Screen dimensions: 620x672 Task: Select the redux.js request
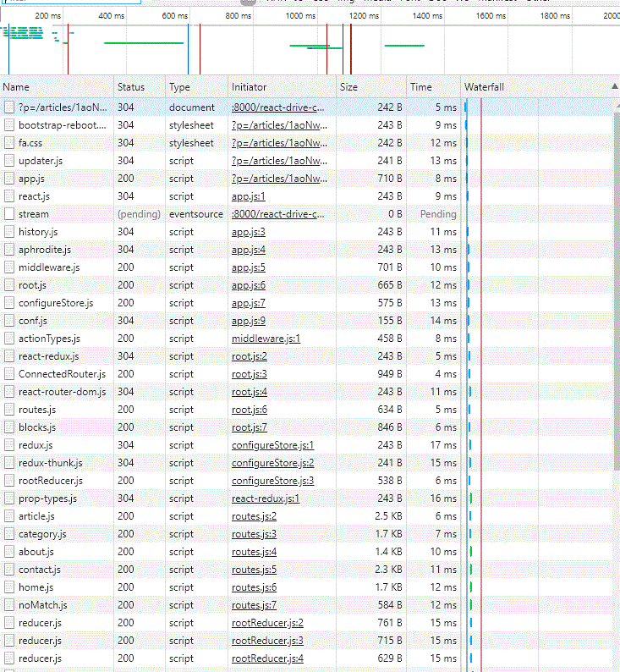306,445
